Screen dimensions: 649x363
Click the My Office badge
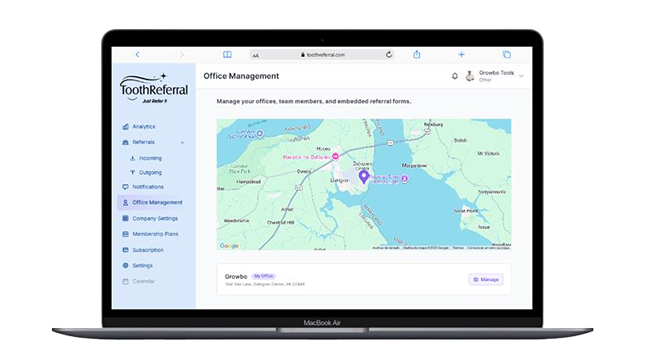pos(264,276)
